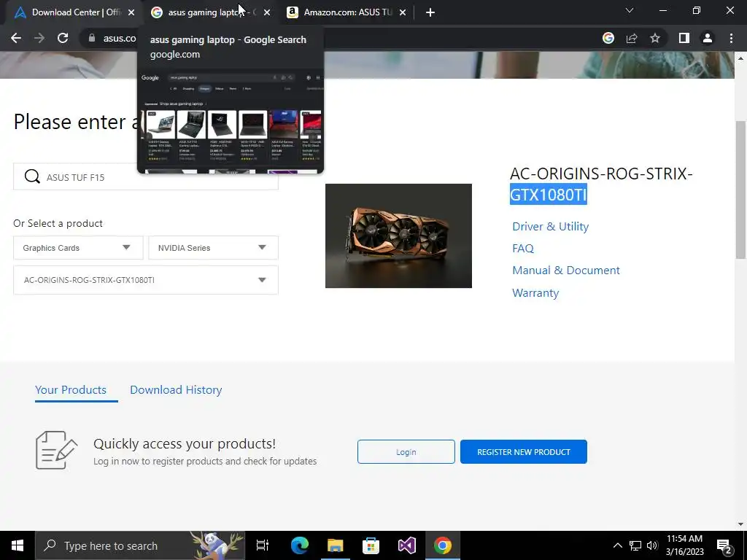Image resolution: width=747 pixels, height=560 pixels.
Task: Open a new tab with plus button
Action: click(x=430, y=12)
